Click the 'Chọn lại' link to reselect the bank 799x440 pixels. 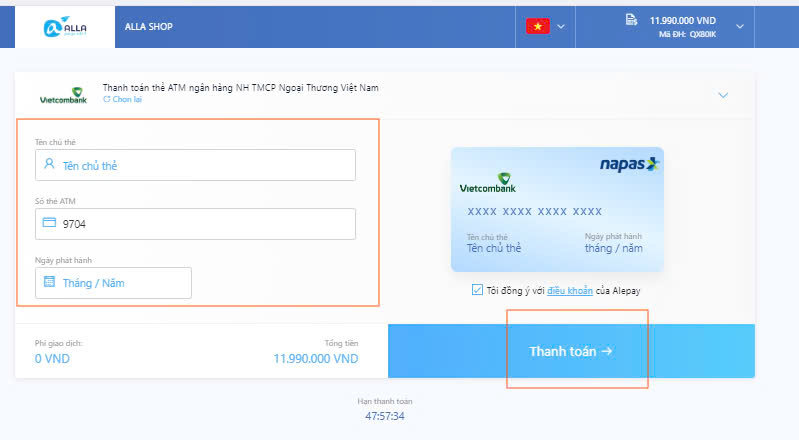pos(123,99)
